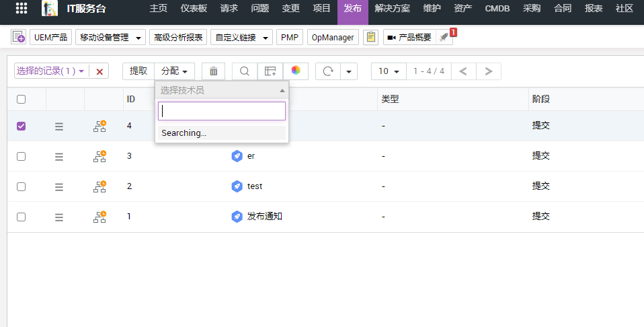Screen dimensions: 644x327
Task: Click the new release add icon
Action: click(x=18, y=38)
